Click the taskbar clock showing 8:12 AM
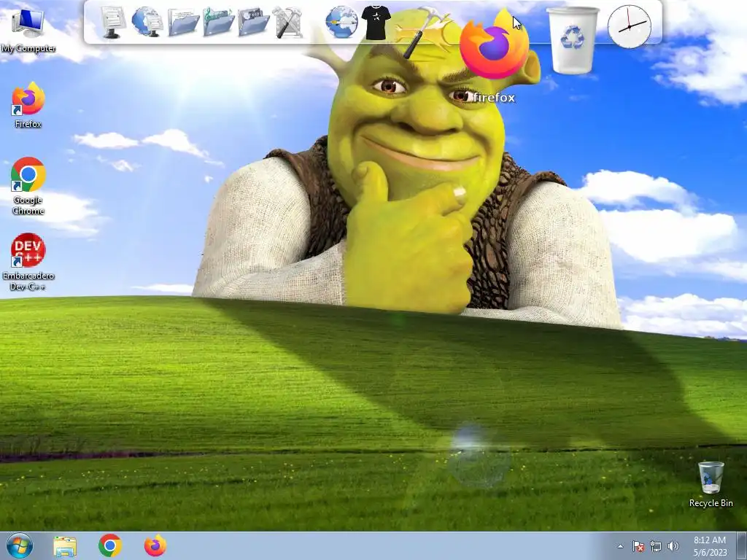 (x=710, y=546)
